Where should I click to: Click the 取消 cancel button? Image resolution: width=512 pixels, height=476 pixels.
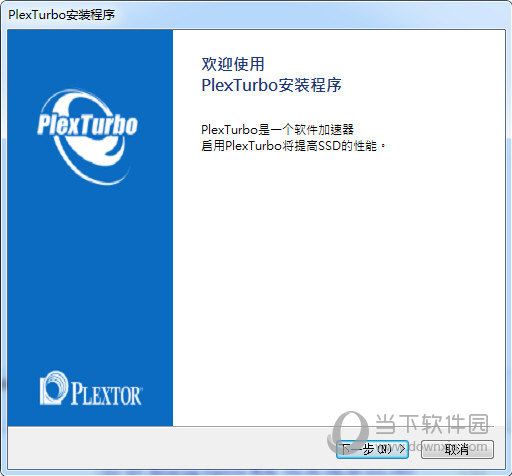click(x=457, y=449)
